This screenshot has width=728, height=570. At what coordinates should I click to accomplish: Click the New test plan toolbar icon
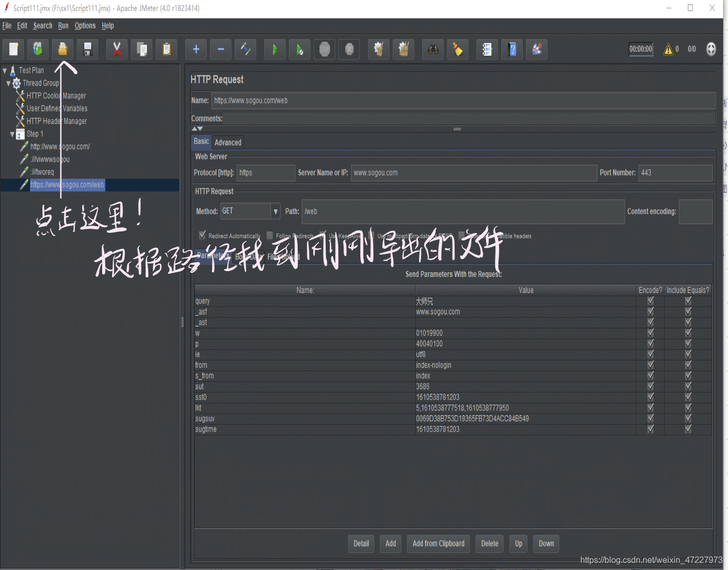(x=14, y=49)
